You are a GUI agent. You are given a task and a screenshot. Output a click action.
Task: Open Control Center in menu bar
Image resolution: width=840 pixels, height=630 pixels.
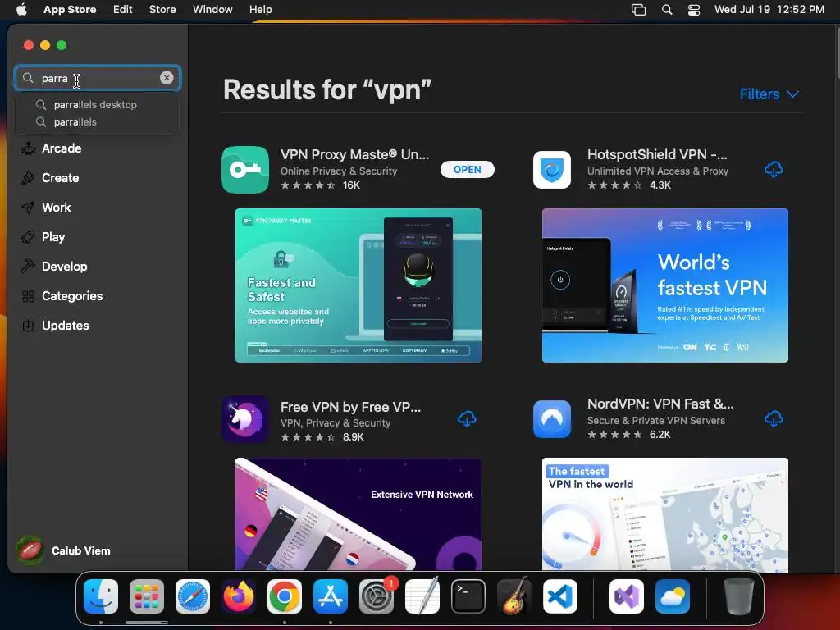point(694,9)
